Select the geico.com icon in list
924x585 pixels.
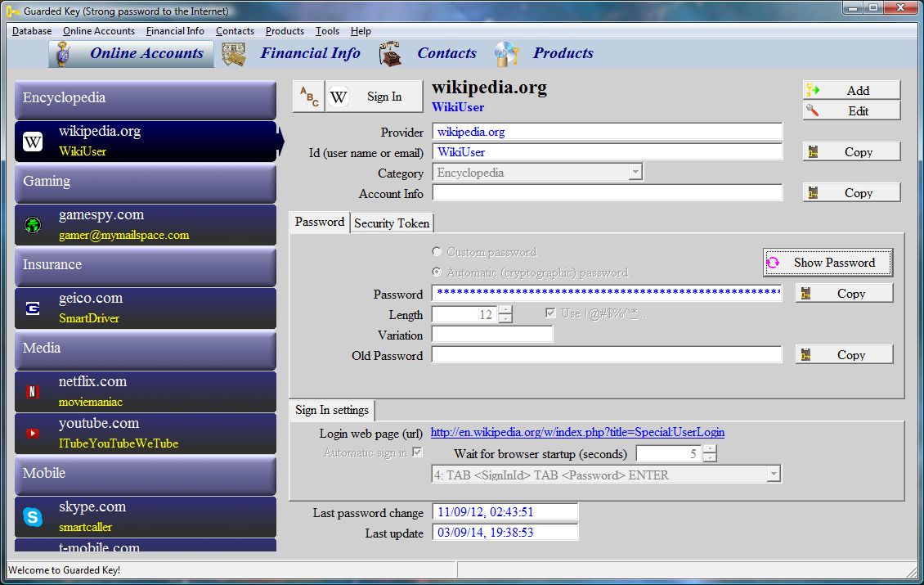point(33,308)
